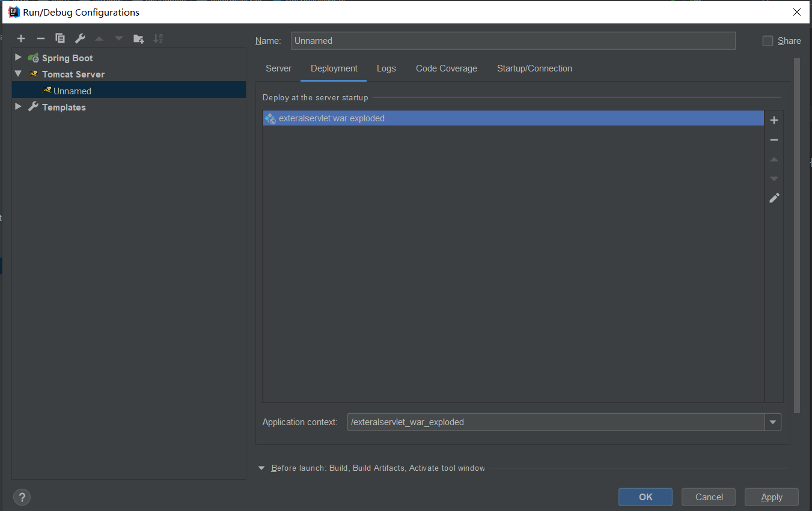Remove the selected configuration with the minus icon
This screenshot has width=812, height=511.
pyautogui.click(x=40, y=38)
